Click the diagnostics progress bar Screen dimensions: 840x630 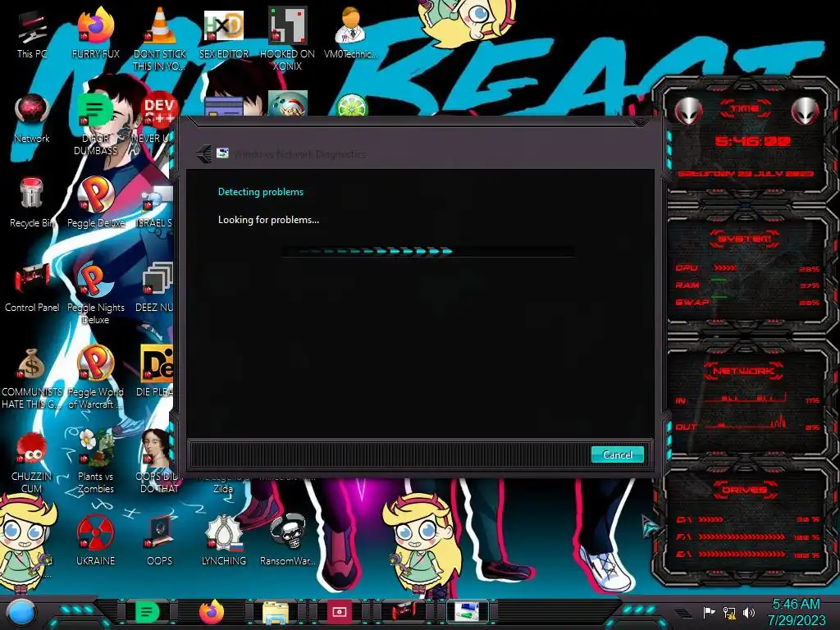(x=427, y=251)
